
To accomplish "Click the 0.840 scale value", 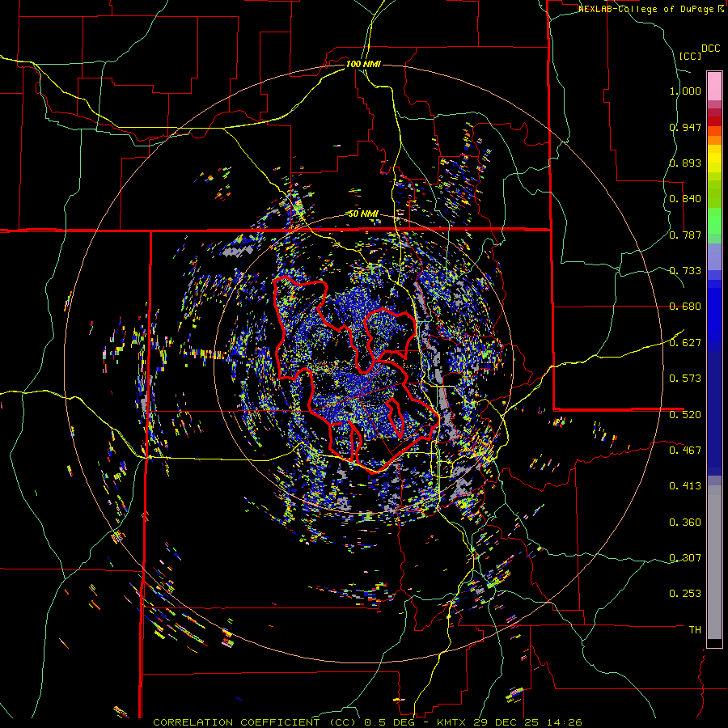I will point(685,199).
